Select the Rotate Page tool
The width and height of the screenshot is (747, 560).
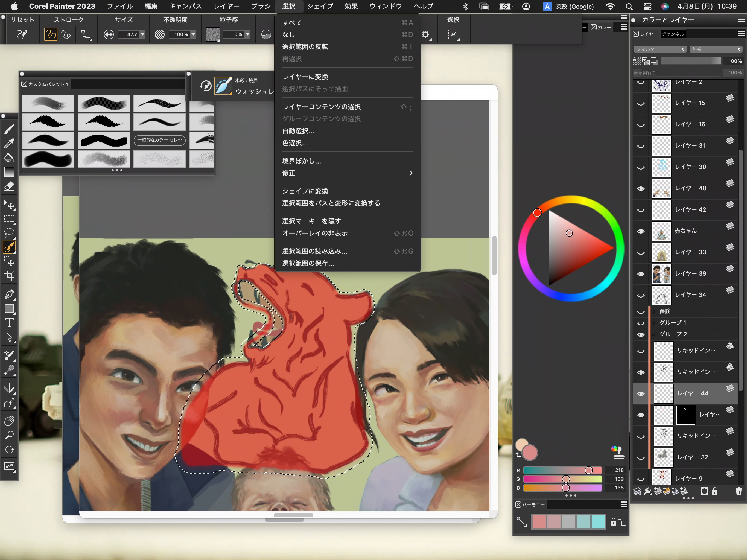coord(9,450)
